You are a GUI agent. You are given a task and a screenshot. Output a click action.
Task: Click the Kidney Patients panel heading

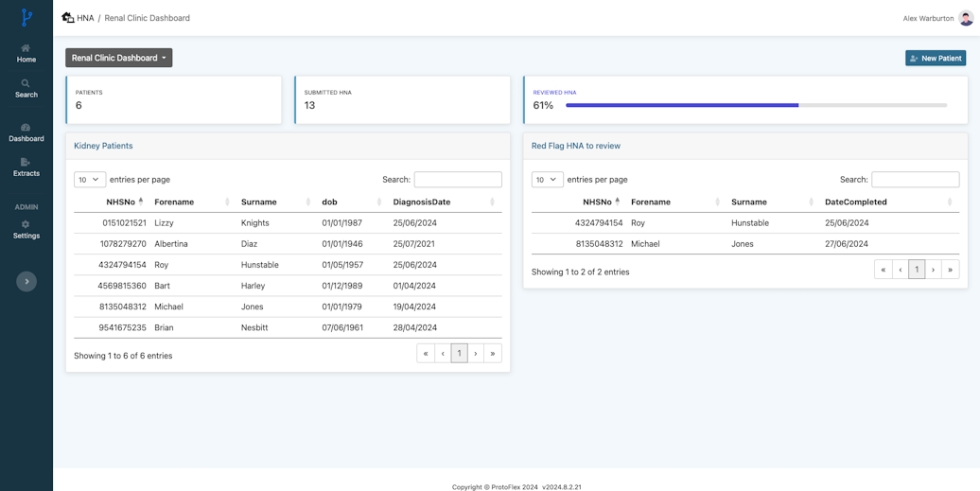tap(103, 146)
